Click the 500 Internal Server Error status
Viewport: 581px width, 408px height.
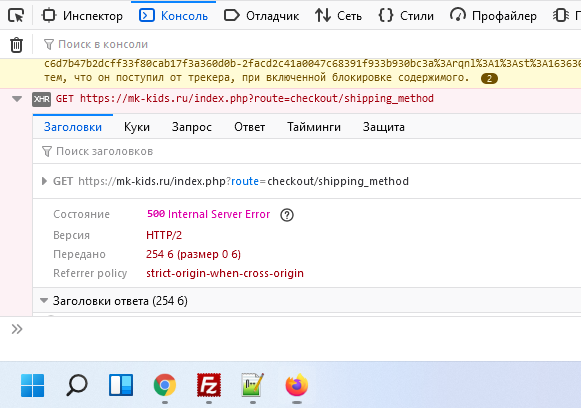pos(209,214)
